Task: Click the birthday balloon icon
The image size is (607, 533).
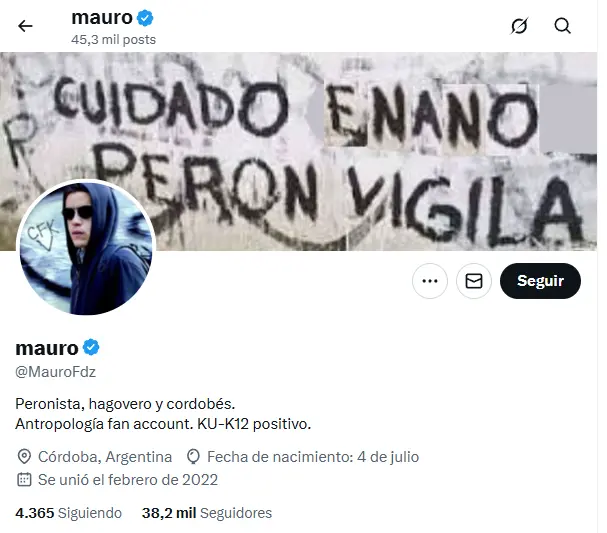Action: pyautogui.click(x=193, y=457)
